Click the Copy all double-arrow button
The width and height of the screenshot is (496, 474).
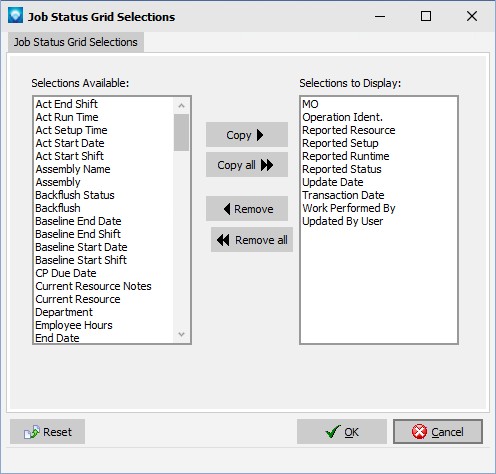point(247,165)
